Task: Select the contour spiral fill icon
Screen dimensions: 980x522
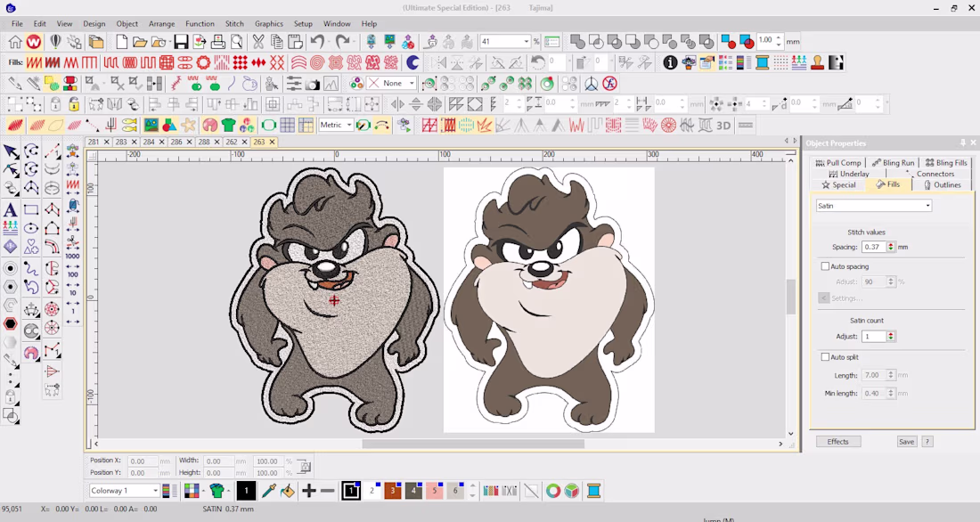Action: (317, 62)
